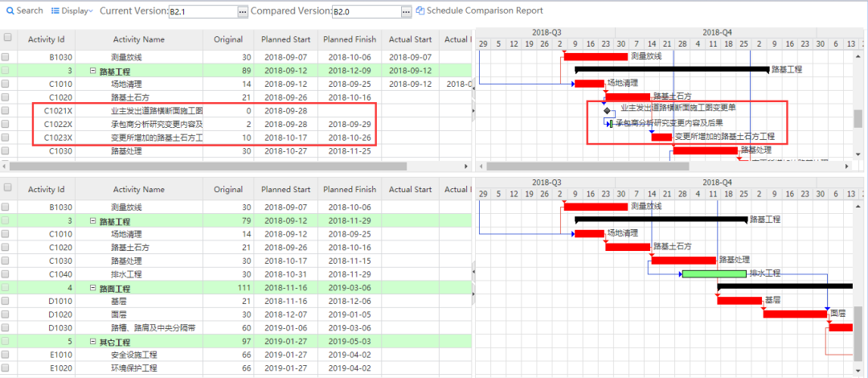Click planned finish 2019-03-06 of D1030
The height and width of the screenshot is (378, 868).
click(x=350, y=328)
